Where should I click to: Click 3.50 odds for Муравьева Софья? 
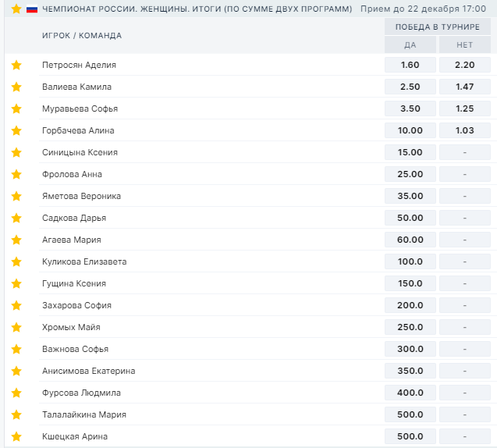pos(410,108)
